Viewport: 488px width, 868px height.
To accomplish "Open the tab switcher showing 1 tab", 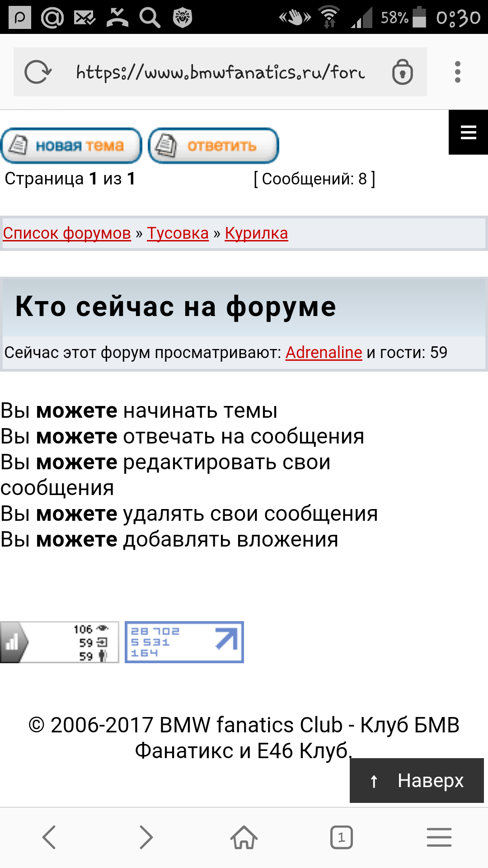I will tap(341, 837).
